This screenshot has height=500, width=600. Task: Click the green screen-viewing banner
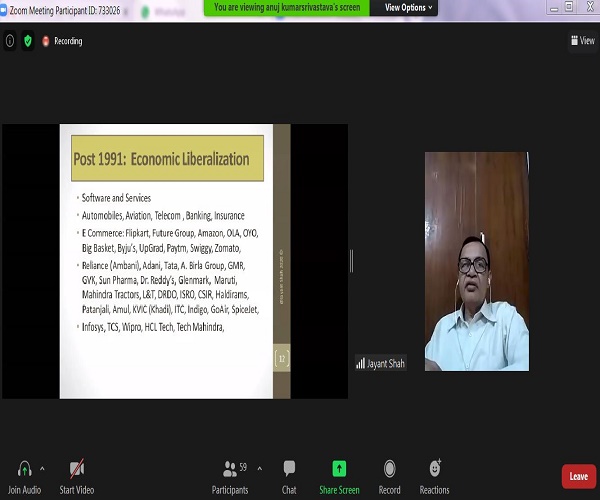tap(287, 7)
